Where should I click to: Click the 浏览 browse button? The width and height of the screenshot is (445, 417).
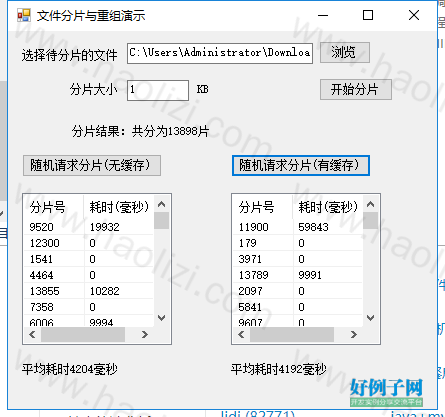[345, 52]
